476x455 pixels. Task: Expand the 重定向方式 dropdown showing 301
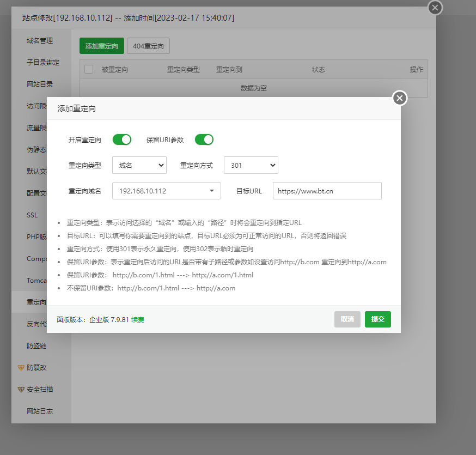(251, 165)
